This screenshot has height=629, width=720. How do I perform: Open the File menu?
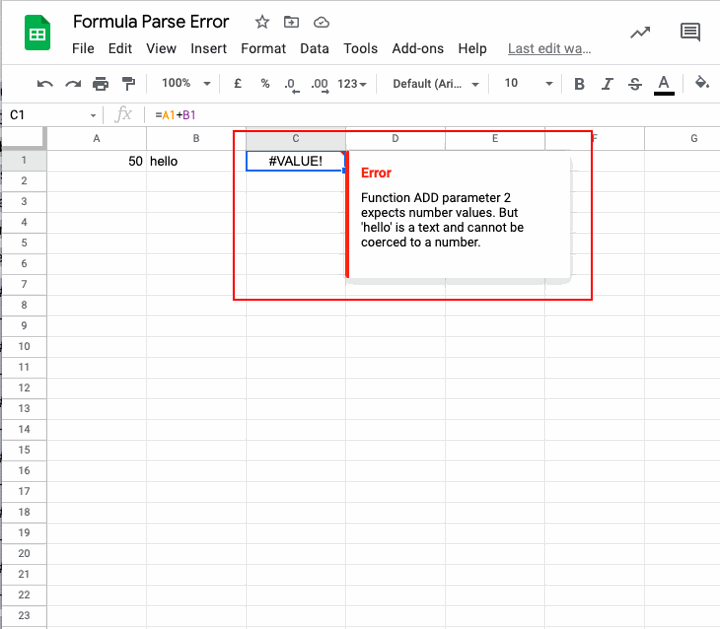click(83, 48)
